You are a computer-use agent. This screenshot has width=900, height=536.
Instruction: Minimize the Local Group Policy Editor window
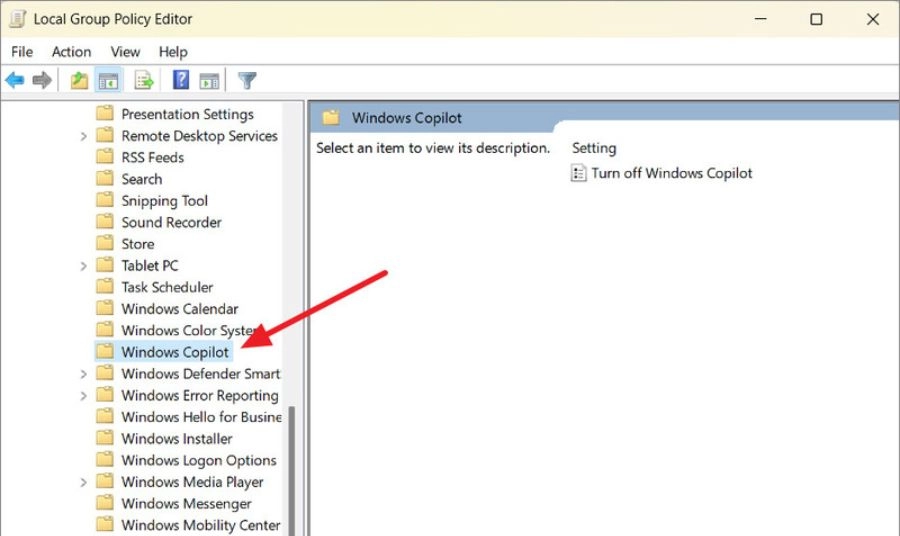(761, 19)
